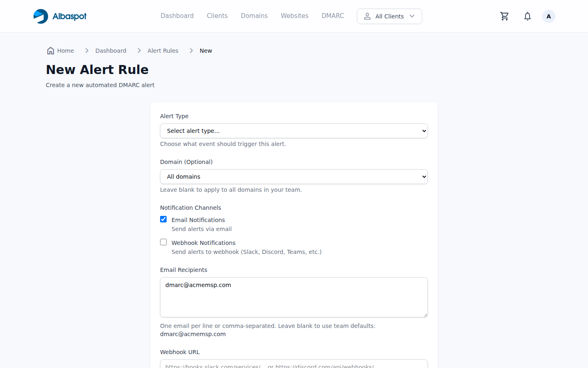
Task: Navigate to Dashboard via the breadcrumb
Action: [x=111, y=50]
